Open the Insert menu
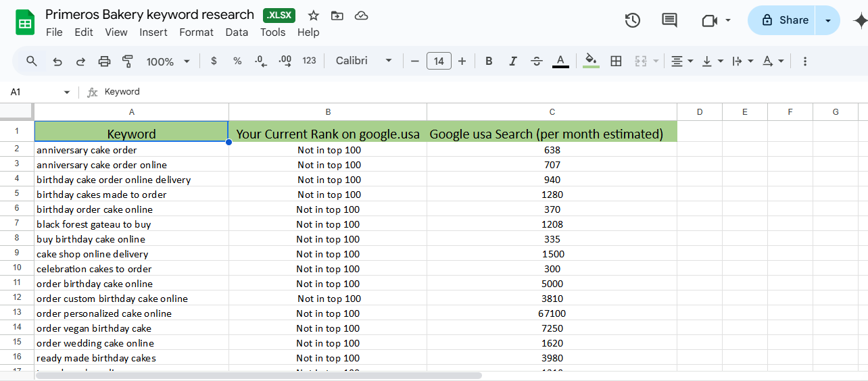868x381 pixels. point(153,32)
